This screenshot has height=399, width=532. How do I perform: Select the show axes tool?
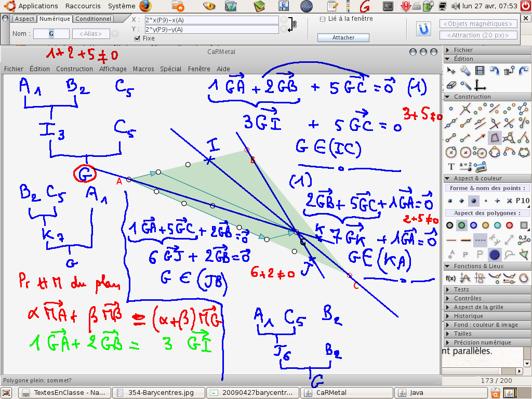click(x=480, y=85)
